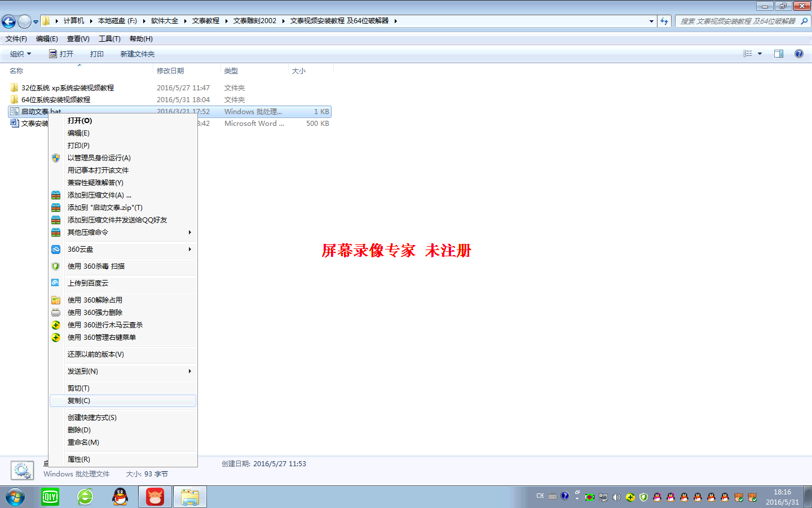Screen dimensions: 812x508
Task: Open the 编辑(E) menu bar item
Action: click(47, 39)
